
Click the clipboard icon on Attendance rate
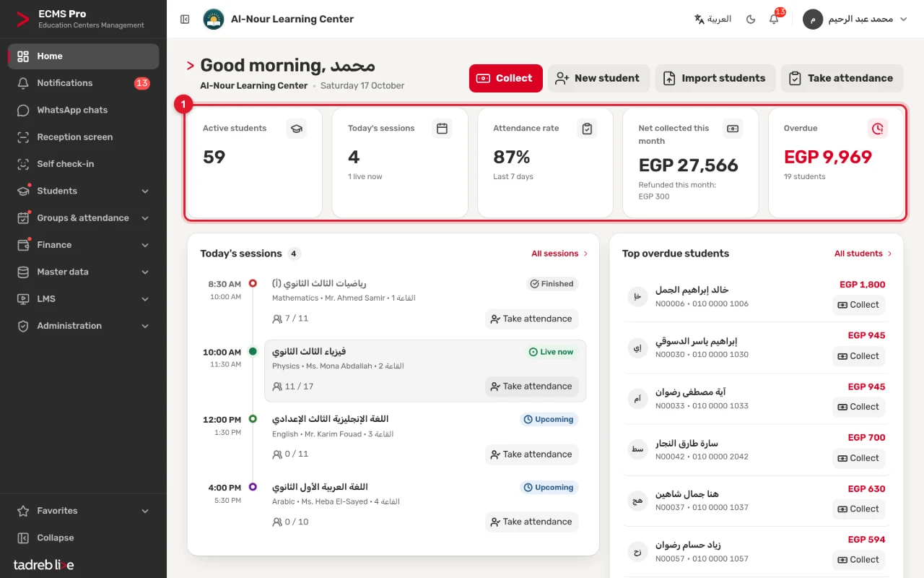[587, 129]
